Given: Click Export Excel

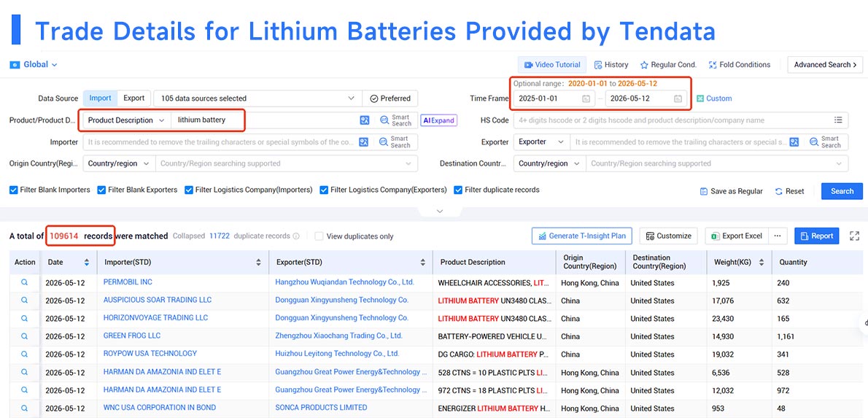Looking at the screenshot, I should pos(736,236).
